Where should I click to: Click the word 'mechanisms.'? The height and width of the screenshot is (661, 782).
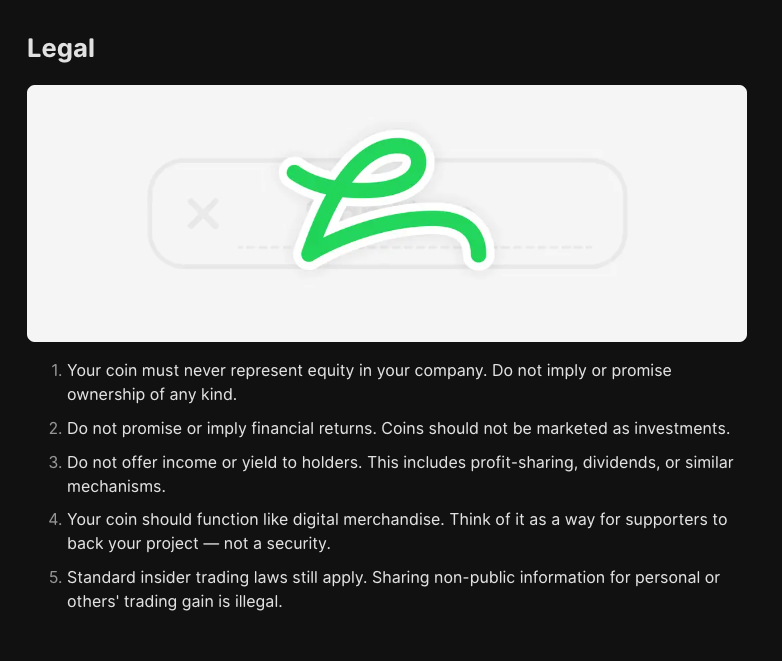click(x=116, y=486)
